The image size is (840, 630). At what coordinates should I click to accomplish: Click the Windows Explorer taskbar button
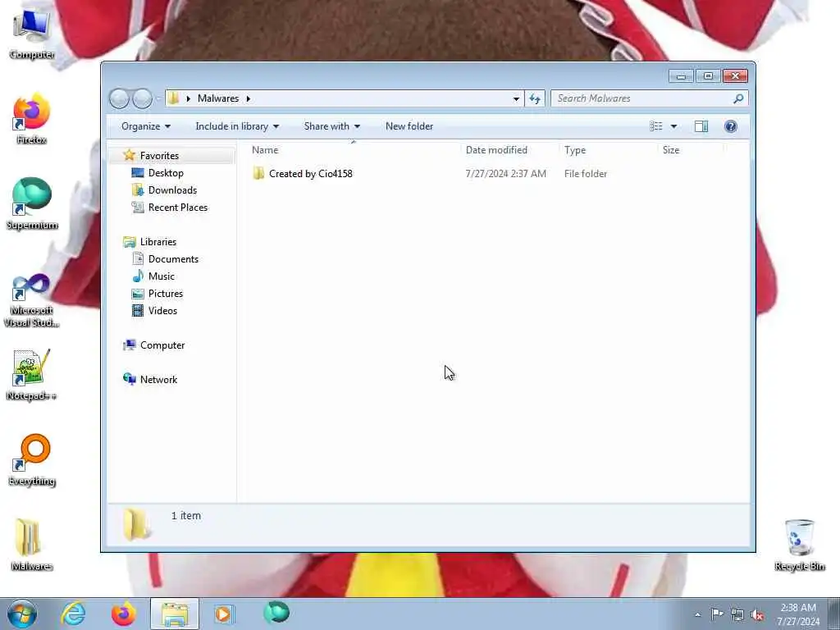pyautogui.click(x=175, y=614)
